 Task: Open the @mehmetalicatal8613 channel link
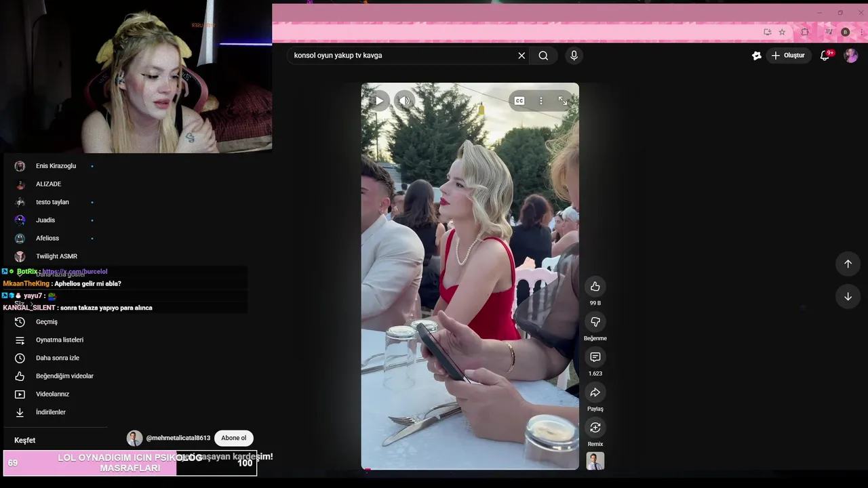click(x=178, y=438)
